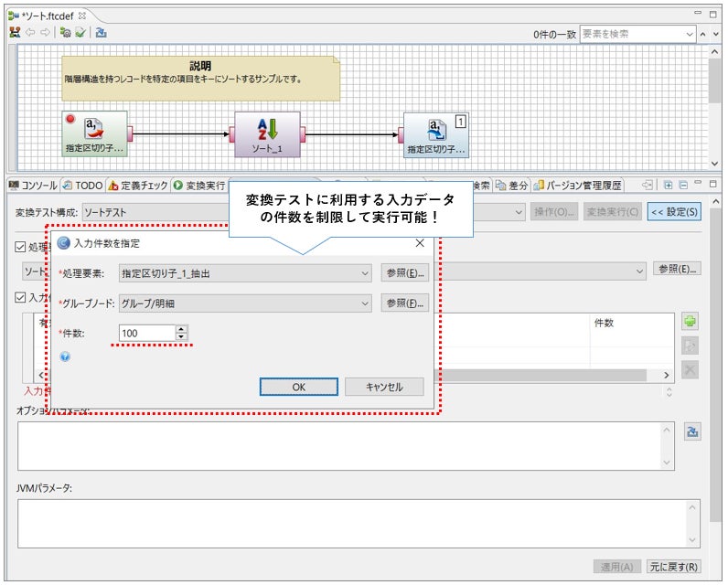Image resolution: width=728 pixels, height=585 pixels.
Task: Switch to the 変換実行 tab
Action: [x=199, y=186]
